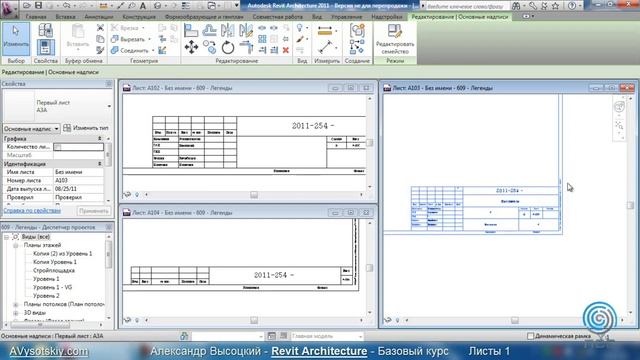Open Hide in view lightbulb tool

(x=300, y=28)
